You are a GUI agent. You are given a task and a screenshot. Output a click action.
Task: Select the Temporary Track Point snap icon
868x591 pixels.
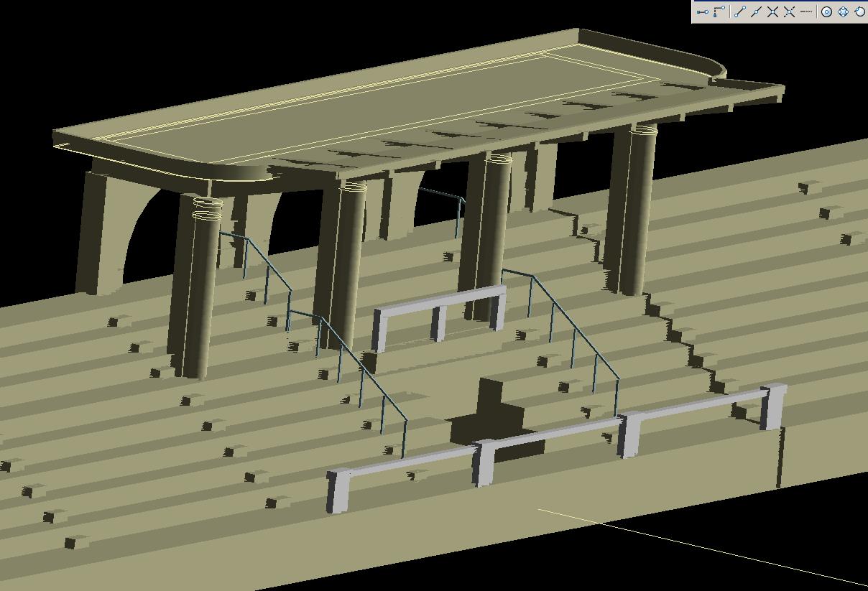click(703, 11)
